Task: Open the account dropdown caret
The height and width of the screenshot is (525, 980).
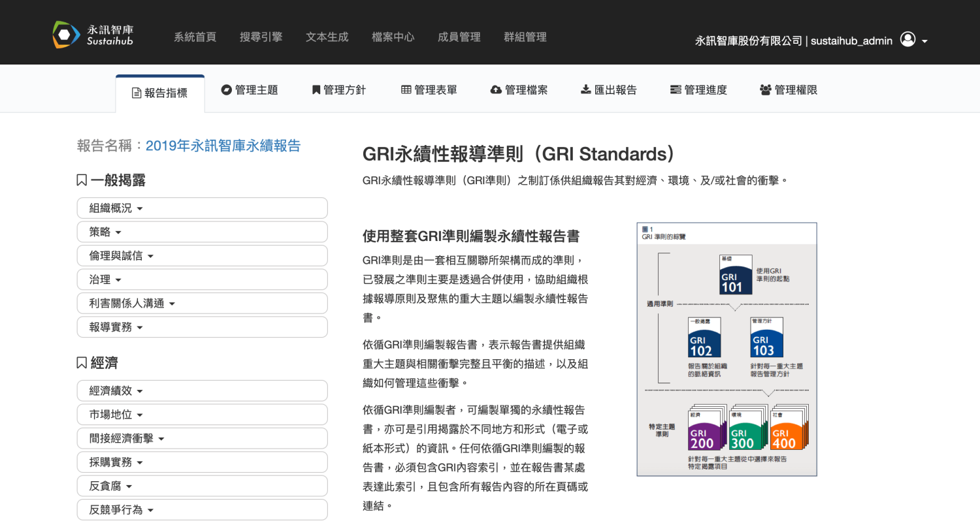Action: (924, 41)
